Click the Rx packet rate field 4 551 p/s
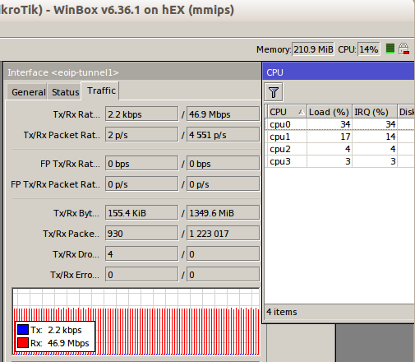The image size is (415, 362). click(x=223, y=135)
